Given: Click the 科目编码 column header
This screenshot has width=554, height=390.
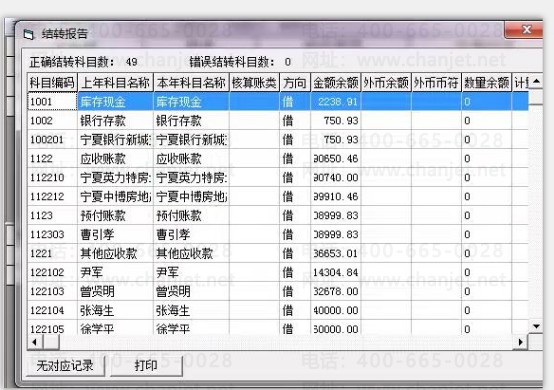Looking at the screenshot, I should click(x=52, y=83).
